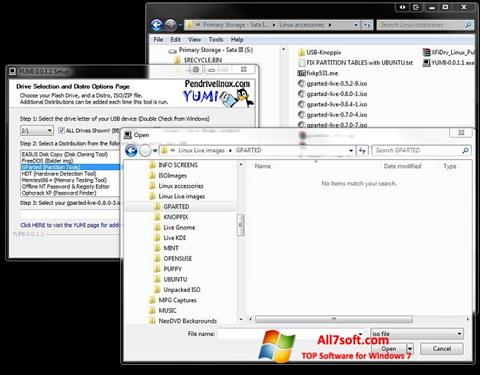Select FreeDOS (Balder img) in distribution list
This screenshot has width=480, height=375.
tap(47, 161)
